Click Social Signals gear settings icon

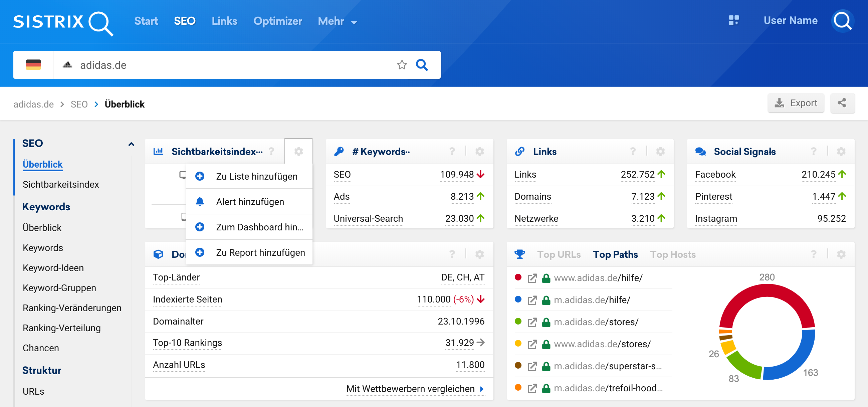[x=841, y=152]
